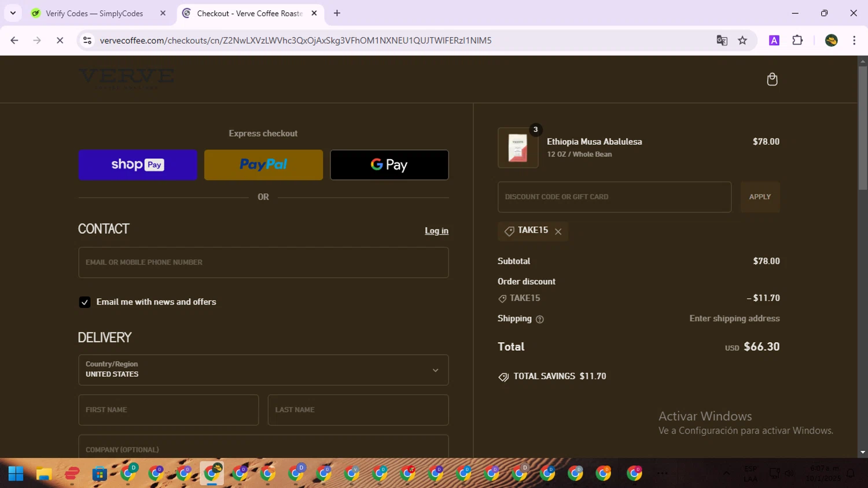Select the Checkout - Verve Coffee tab
Image resolution: width=868 pixels, height=488 pixels.
249,13
